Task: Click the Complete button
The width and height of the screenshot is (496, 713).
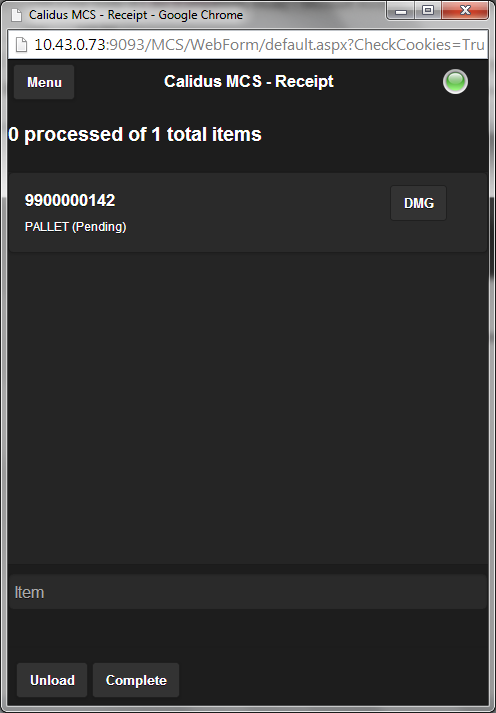Action: point(136,680)
